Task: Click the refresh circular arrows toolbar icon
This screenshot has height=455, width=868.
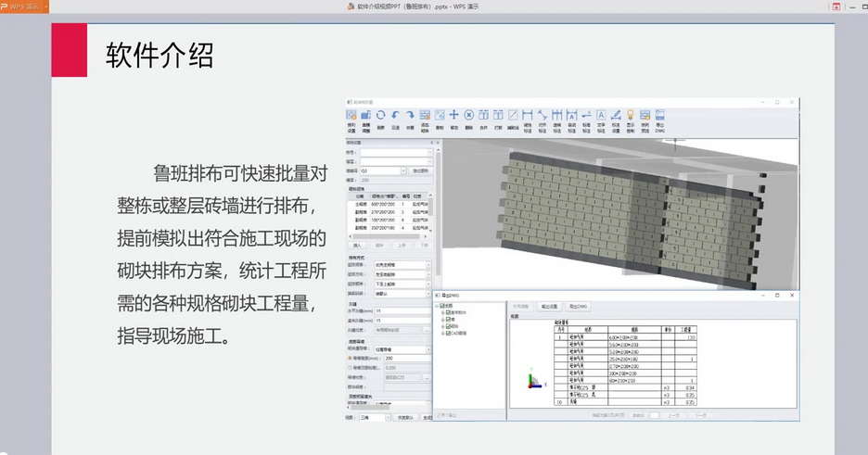Action: pos(380,115)
